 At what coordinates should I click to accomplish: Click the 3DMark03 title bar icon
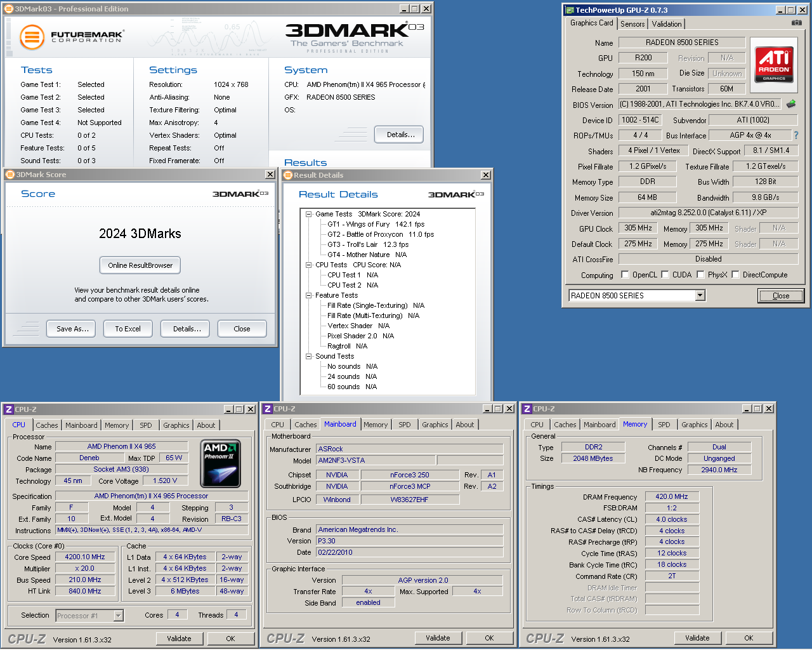[x=9, y=9]
